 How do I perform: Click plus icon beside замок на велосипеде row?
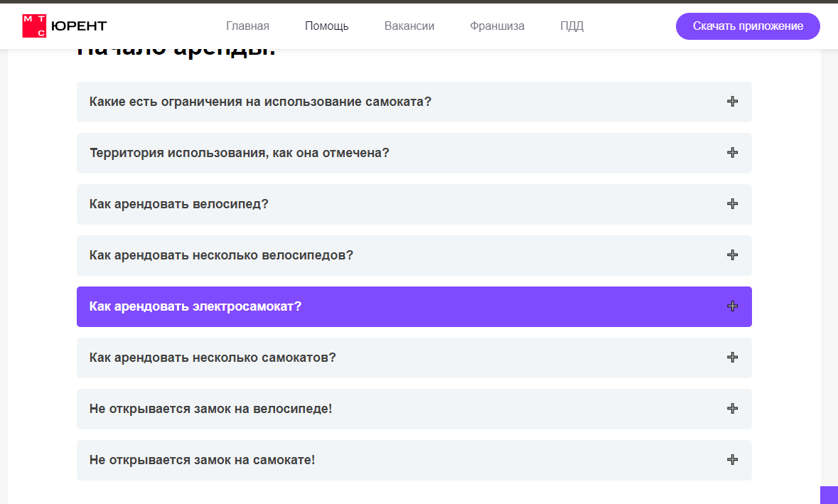click(x=732, y=409)
